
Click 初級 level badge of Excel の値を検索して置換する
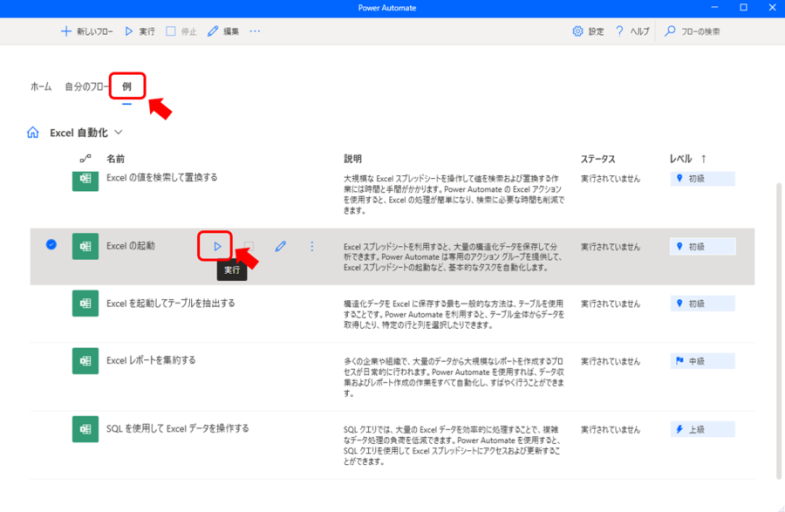(x=702, y=179)
